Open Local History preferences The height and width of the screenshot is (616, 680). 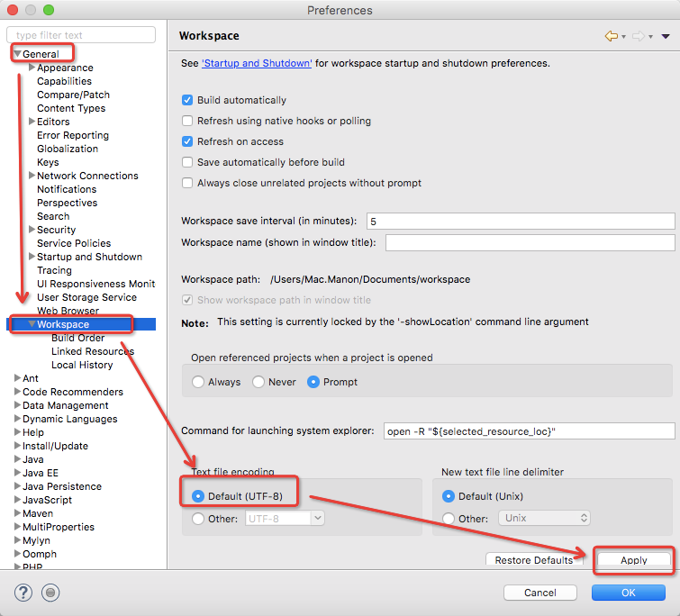82,365
